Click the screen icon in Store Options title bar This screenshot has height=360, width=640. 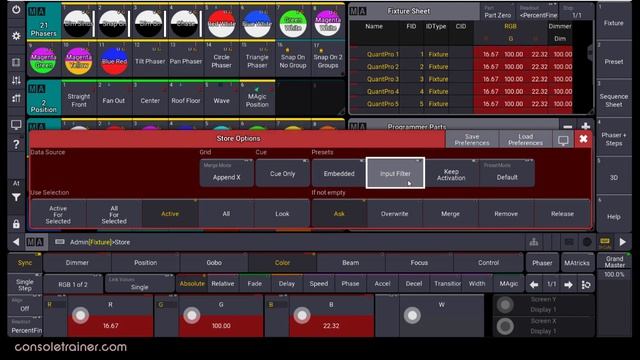click(x=563, y=140)
